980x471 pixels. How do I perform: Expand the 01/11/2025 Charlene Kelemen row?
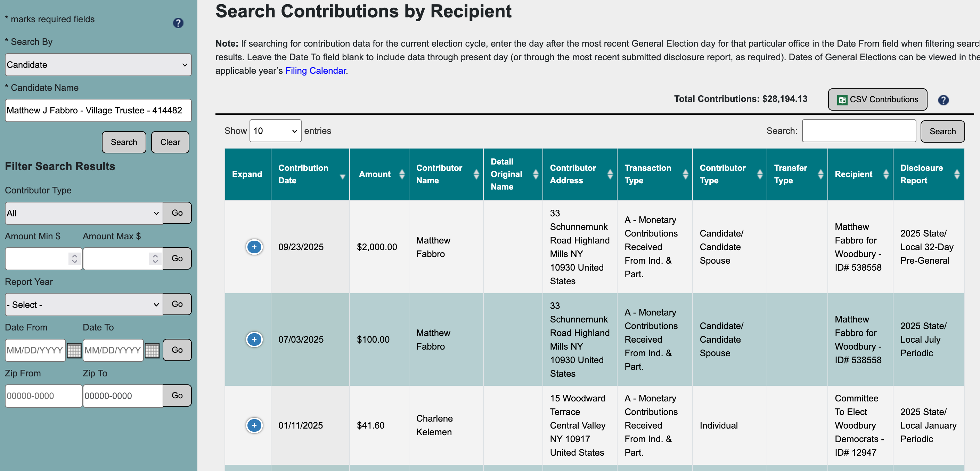click(x=254, y=425)
